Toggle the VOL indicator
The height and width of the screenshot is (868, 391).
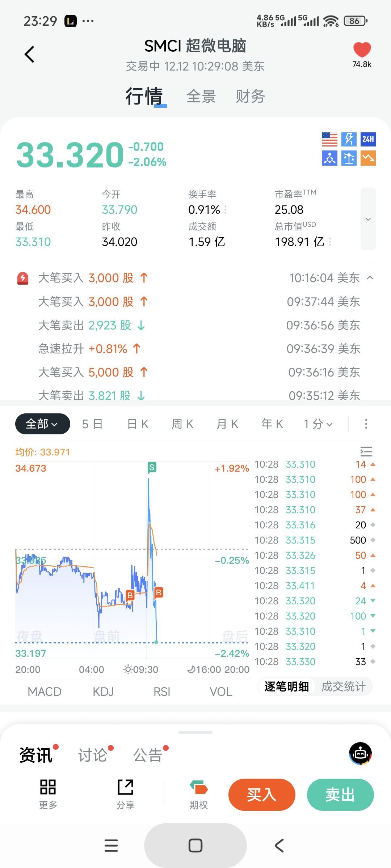pos(221,692)
